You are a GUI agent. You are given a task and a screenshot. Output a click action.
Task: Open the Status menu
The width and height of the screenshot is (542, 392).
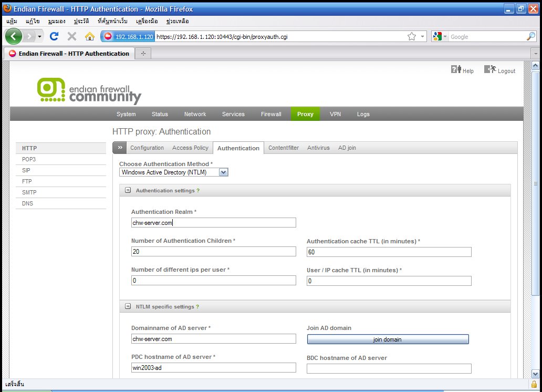click(160, 114)
